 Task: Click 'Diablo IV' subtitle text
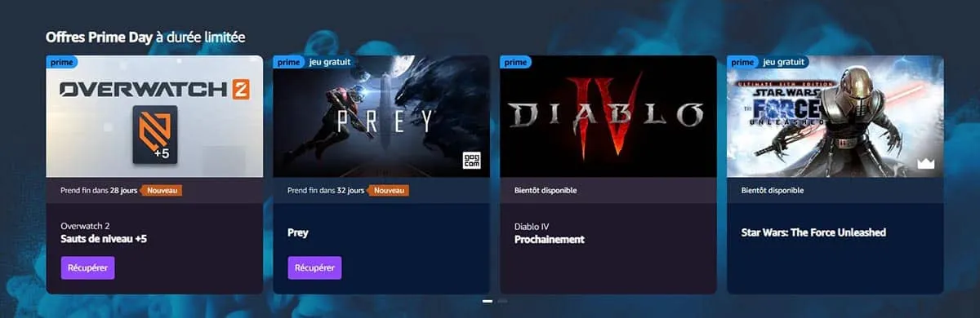click(x=532, y=227)
